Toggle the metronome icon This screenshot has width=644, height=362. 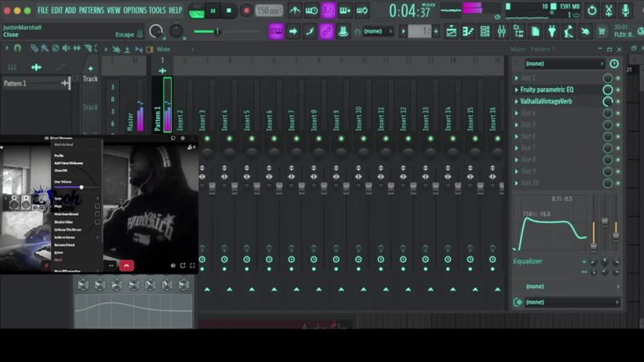(295, 10)
